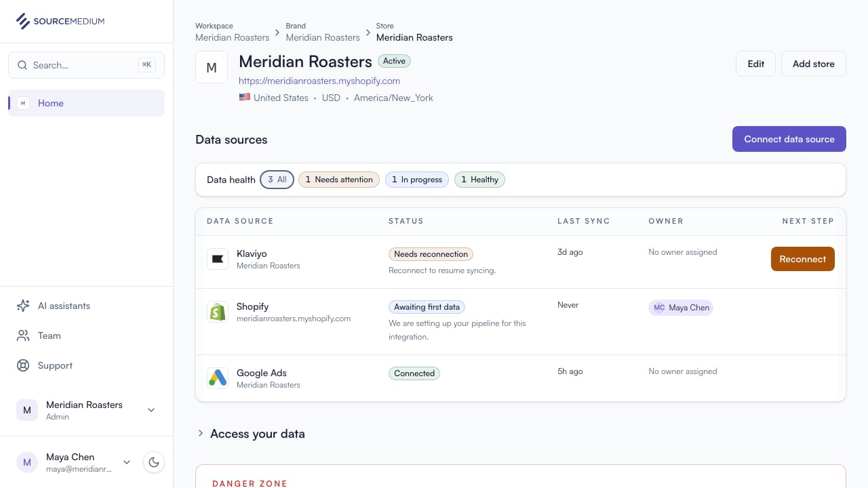Click the United States flag icon

(245, 98)
